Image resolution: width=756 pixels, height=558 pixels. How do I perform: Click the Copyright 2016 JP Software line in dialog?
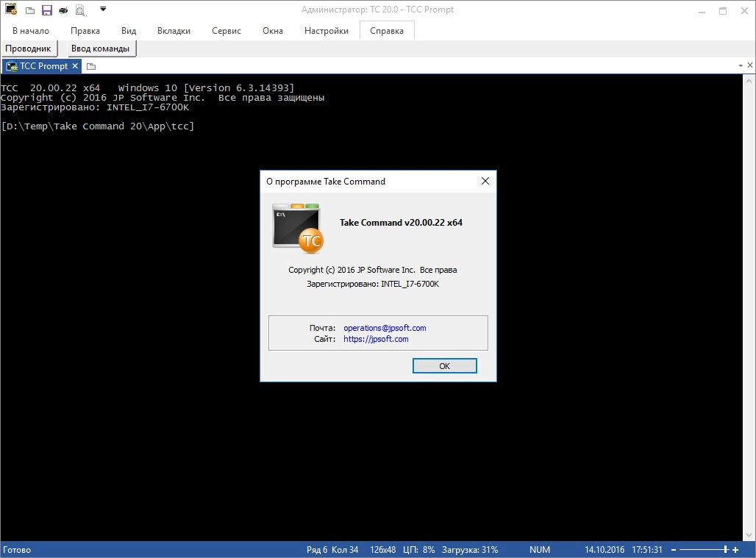coord(372,270)
